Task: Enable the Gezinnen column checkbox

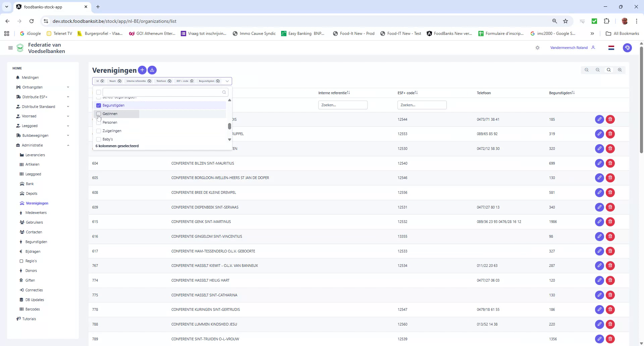Action: 98,114
